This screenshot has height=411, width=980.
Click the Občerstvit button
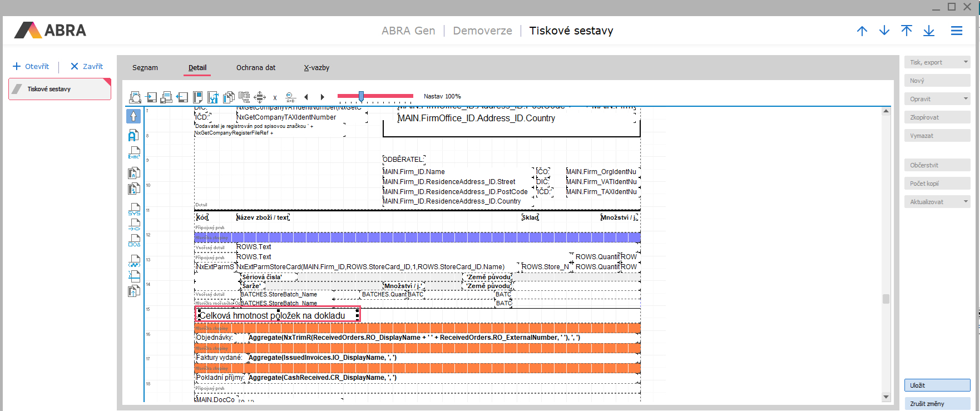937,165
